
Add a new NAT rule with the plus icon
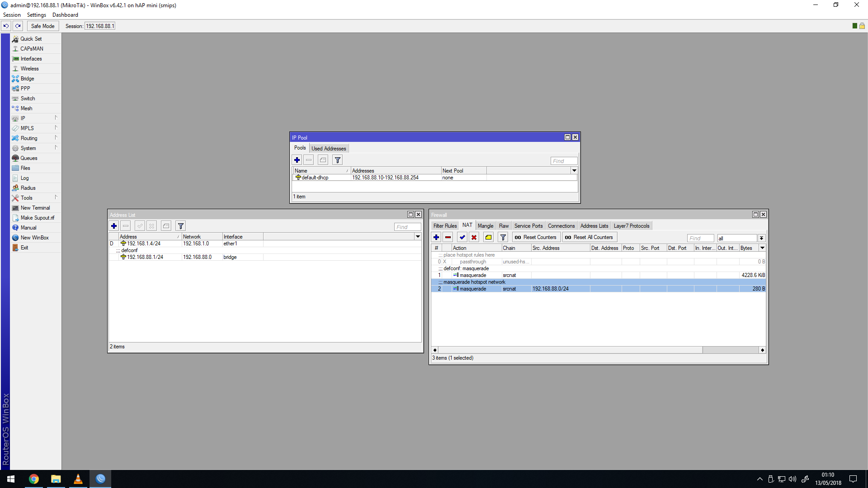436,237
